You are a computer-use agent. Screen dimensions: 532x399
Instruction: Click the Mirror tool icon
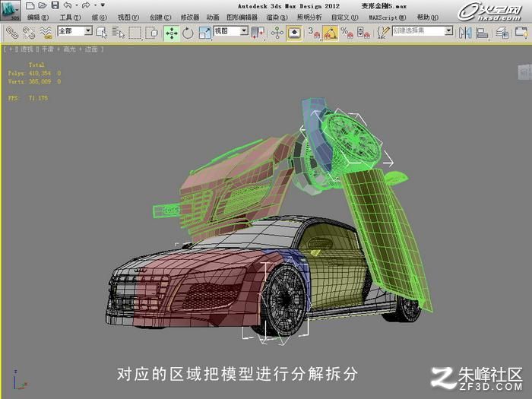[x=465, y=33]
